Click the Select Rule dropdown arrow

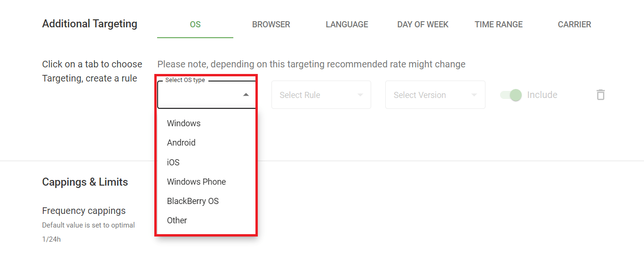click(360, 95)
